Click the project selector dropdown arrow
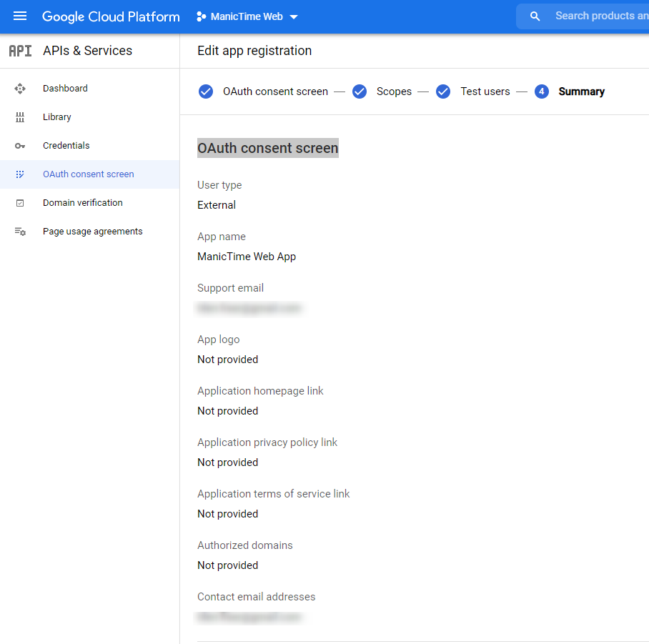Viewport: 649px width, 644px height. (x=294, y=17)
